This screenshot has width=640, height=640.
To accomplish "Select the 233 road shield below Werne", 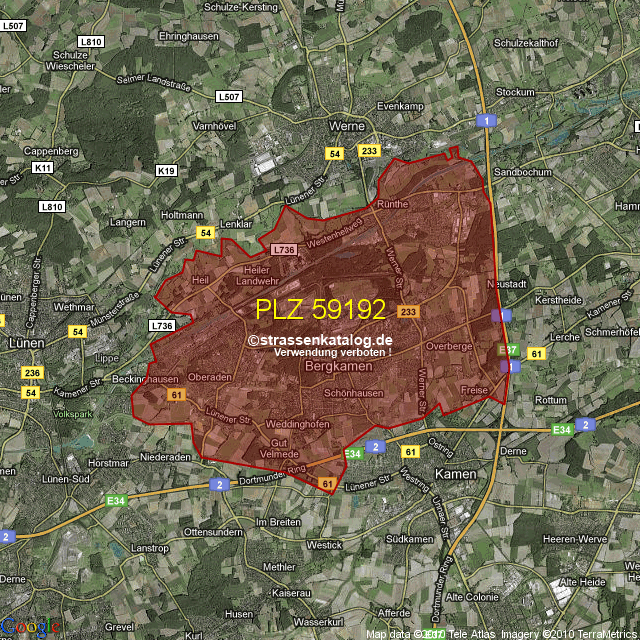I will (x=370, y=151).
